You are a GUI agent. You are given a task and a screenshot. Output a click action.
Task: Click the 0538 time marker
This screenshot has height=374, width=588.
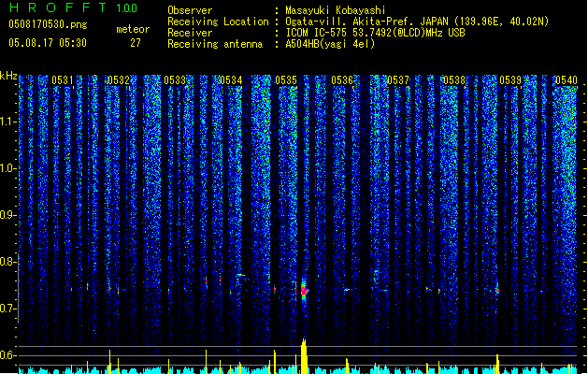coord(454,80)
